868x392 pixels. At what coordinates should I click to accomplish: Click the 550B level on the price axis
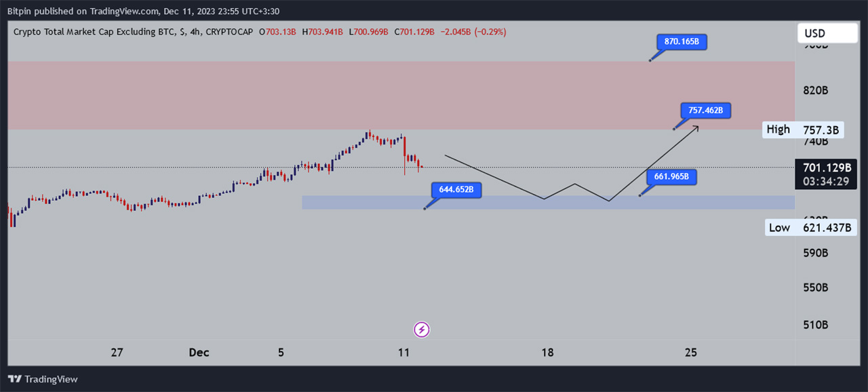(815, 288)
